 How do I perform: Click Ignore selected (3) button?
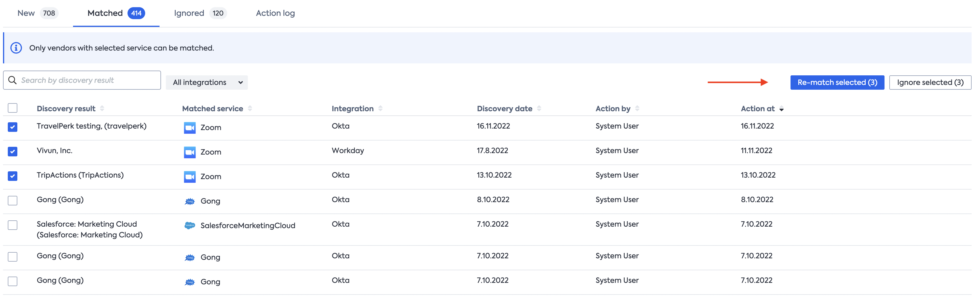pyautogui.click(x=930, y=83)
